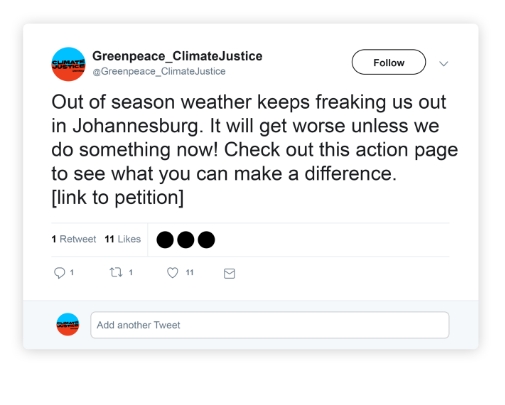Open the 1 Retweet count link
The width and height of the screenshot is (505, 405).
(x=74, y=239)
